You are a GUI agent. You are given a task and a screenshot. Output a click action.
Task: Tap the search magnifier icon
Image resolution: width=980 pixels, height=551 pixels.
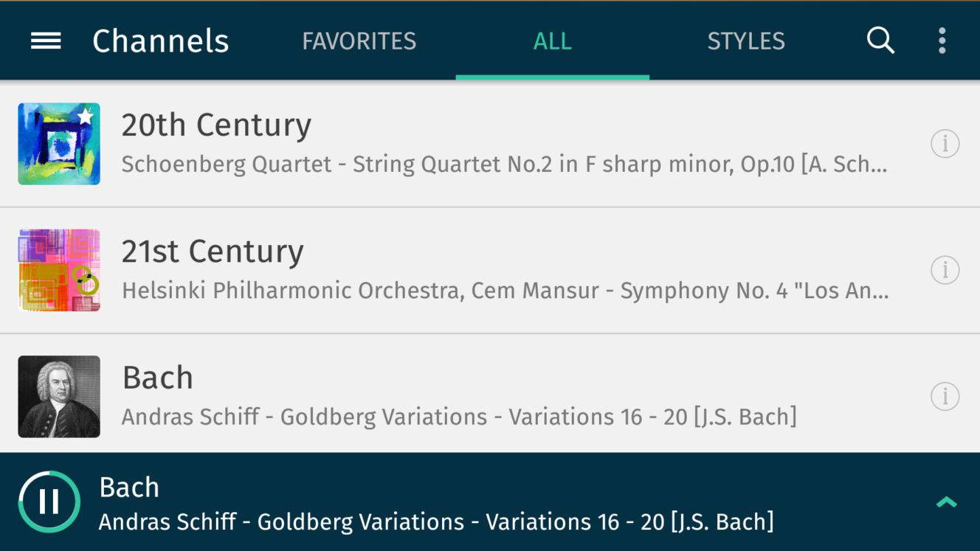click(880, 41)
